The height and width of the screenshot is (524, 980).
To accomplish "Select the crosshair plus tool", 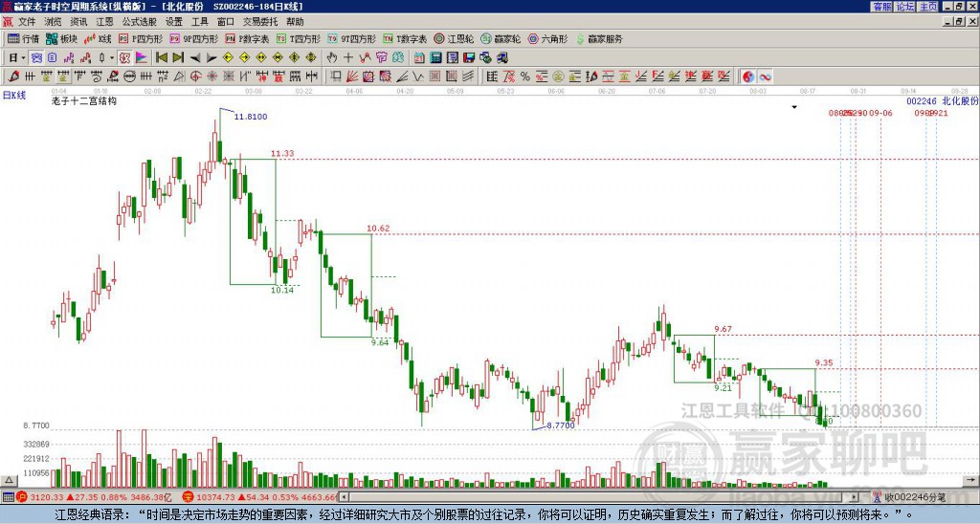I will (x=348, y=58).
